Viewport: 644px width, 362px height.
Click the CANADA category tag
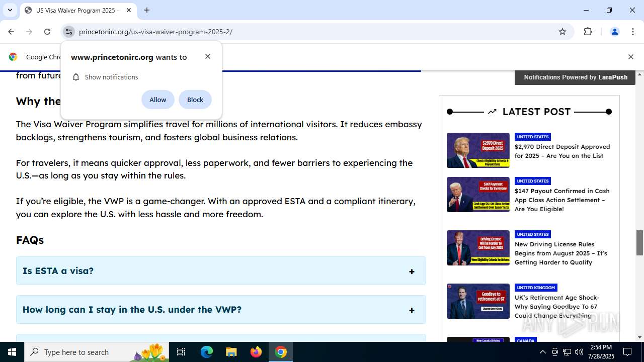click(526, 340)
